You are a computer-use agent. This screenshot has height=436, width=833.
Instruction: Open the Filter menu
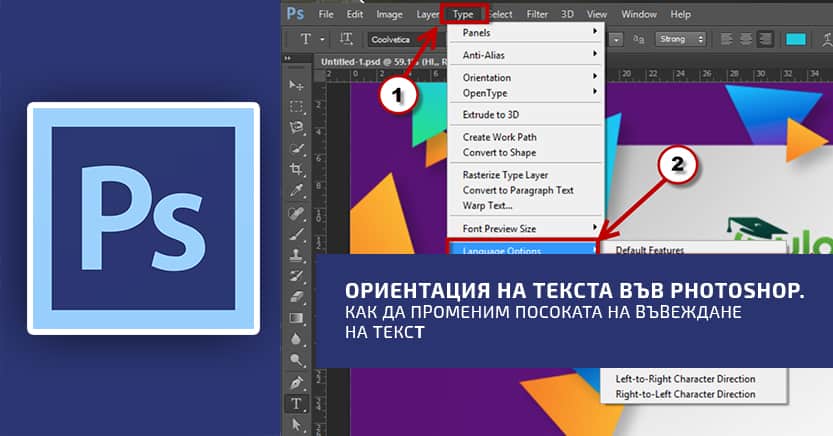click(537, 14)
